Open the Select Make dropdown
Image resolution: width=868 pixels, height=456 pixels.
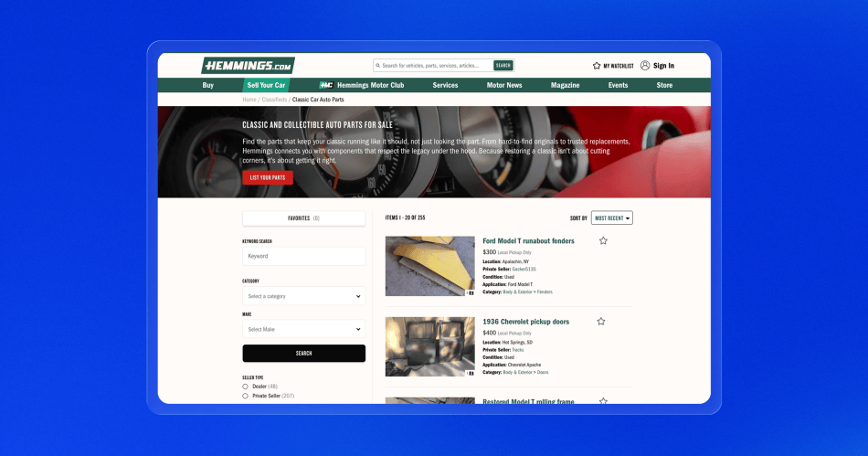[304, 329]
